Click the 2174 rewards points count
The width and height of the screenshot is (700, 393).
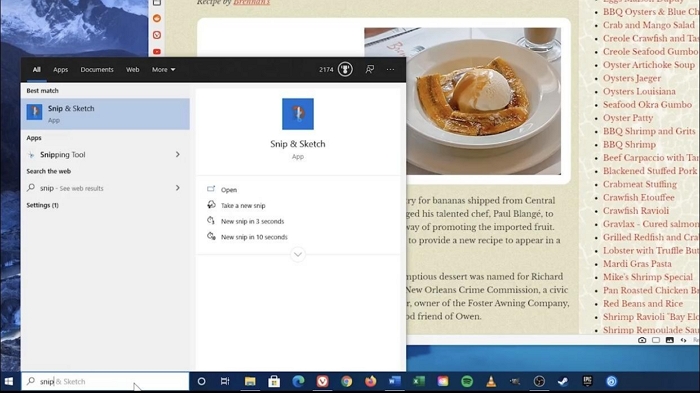pos(326,70)
